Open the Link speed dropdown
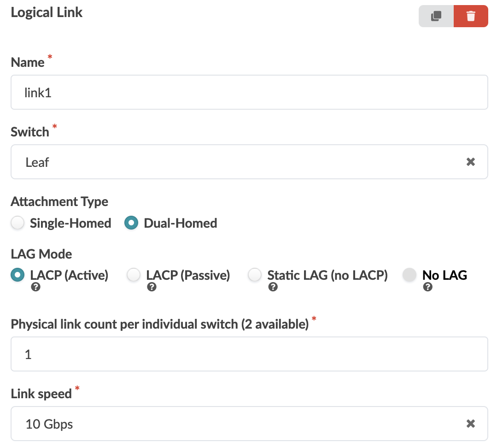The height and width of the screenshot is (448, 497). tap(230, 424)
